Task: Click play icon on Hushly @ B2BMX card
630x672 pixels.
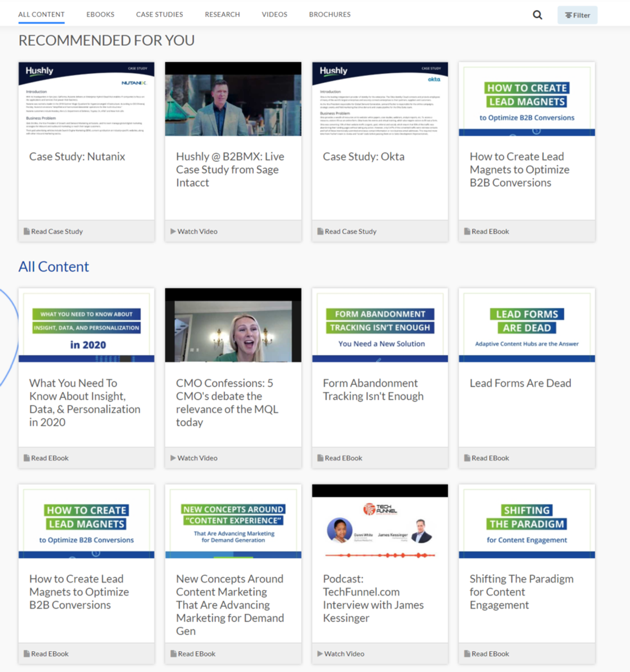Action: (x=173, y=231)
